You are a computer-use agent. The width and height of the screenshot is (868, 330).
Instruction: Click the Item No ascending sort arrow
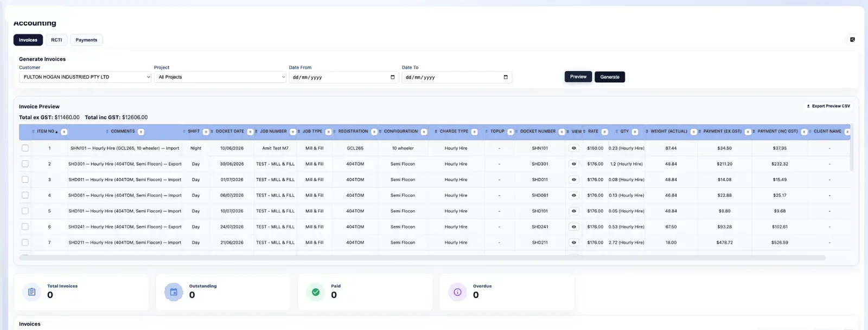click(x=56, y=132)
